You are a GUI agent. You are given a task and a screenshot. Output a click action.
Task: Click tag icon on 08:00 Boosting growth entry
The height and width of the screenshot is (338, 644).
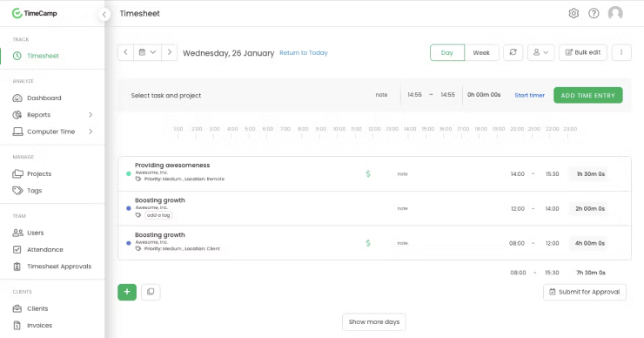pyautogui.click(x=138, y=248)
